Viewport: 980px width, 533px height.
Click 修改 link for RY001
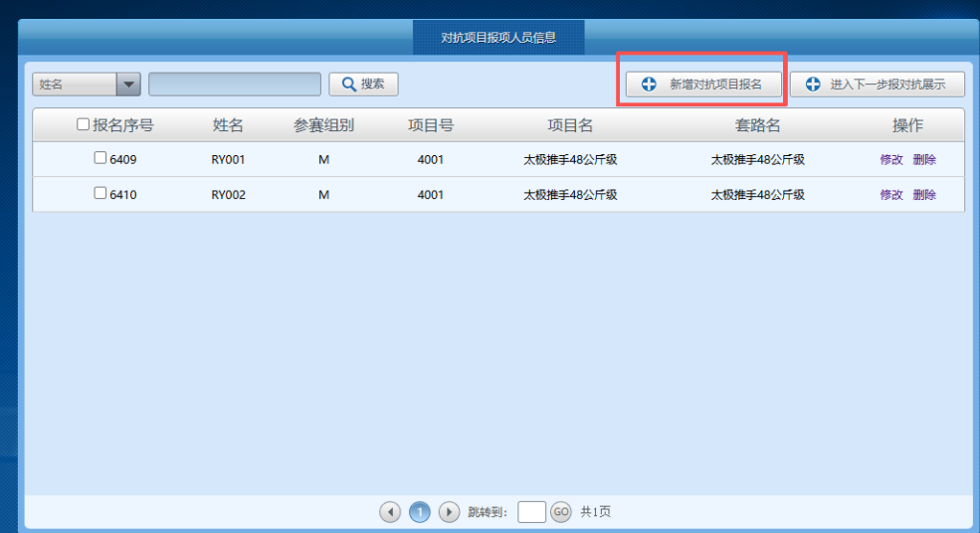coord(891,159)
